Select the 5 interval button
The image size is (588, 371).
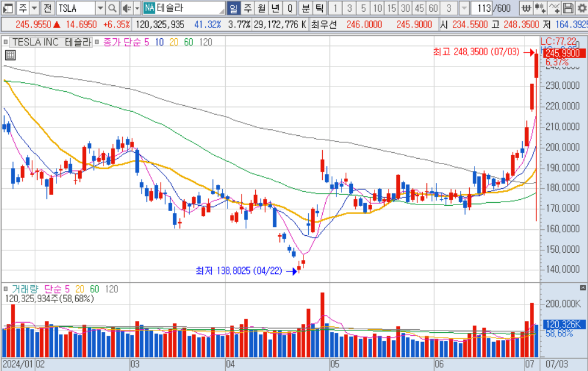coord(363,8)
